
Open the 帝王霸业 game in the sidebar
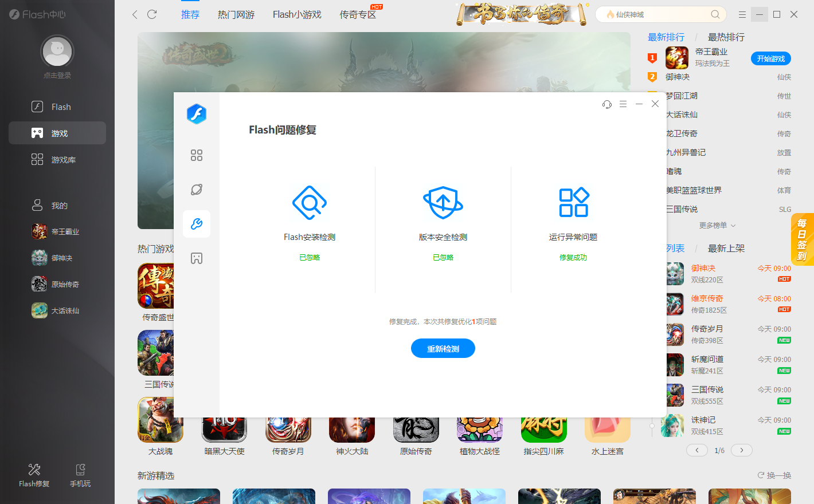pos(56,232)
